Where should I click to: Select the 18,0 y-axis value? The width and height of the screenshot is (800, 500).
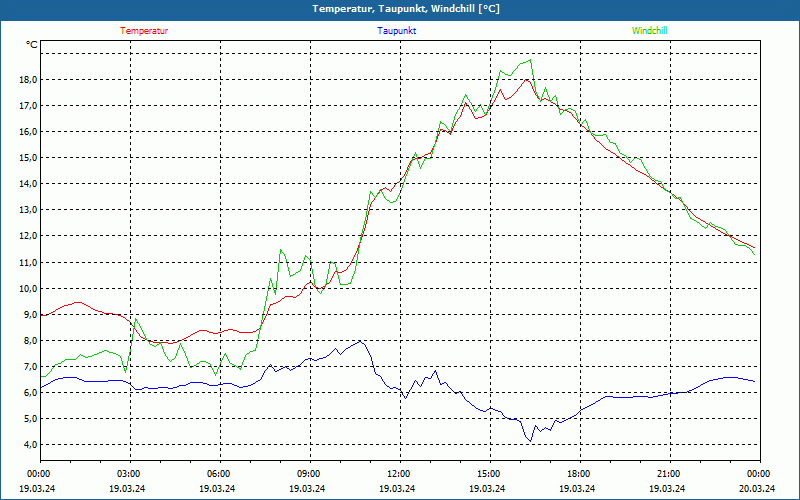pos(28,80)
